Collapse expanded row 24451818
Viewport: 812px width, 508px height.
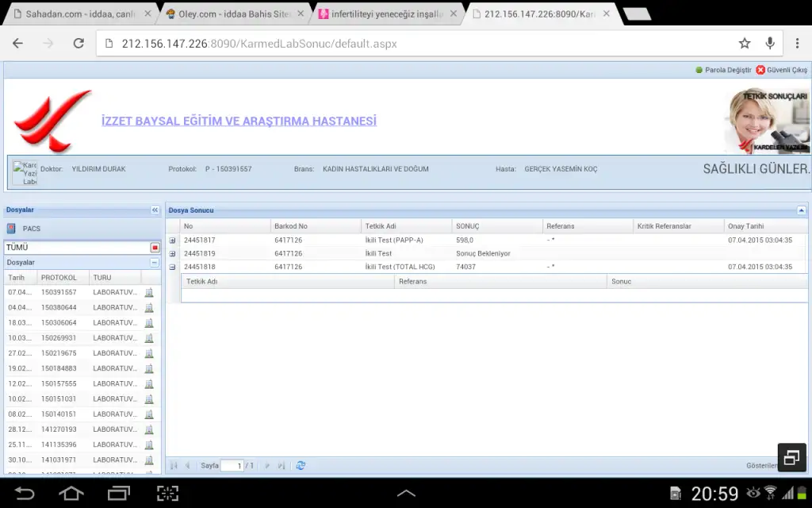click(173, 267)
